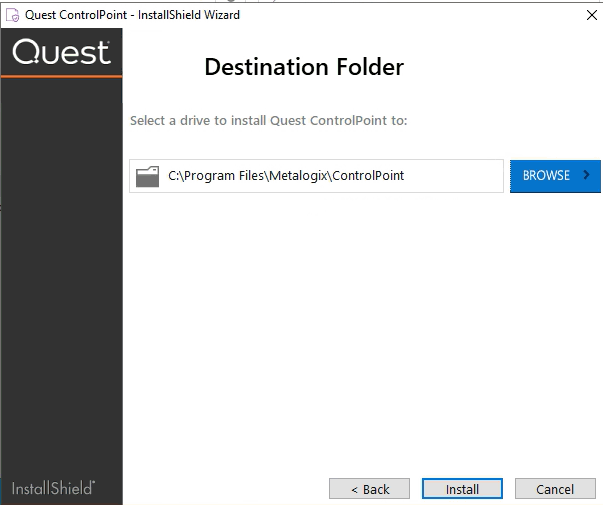The image size is (603, 505).
Task: Click the blank space left of the Back button
Action: pyautogui.click(x=225, y=489)
